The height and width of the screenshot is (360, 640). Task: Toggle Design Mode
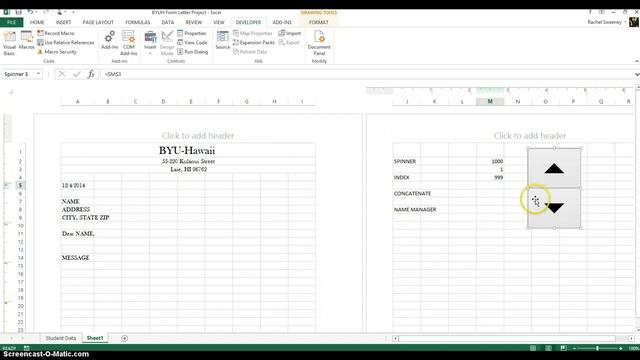click(167, 43)
